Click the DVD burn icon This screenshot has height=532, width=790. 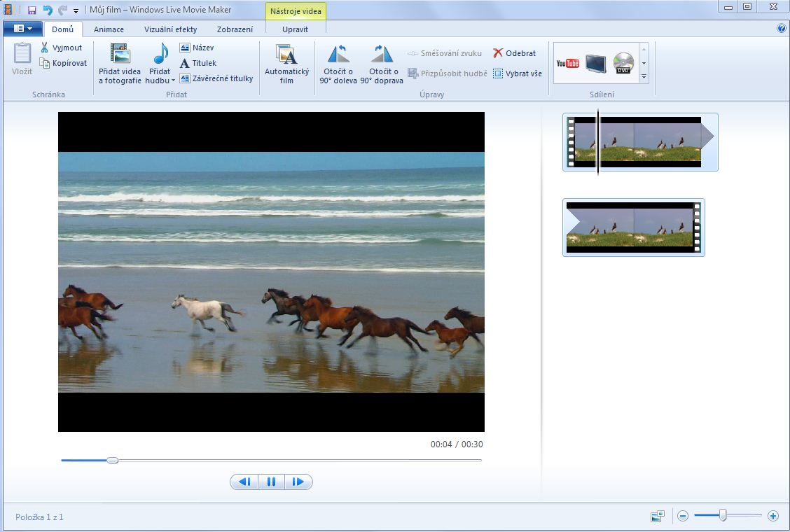coord(623,64)
